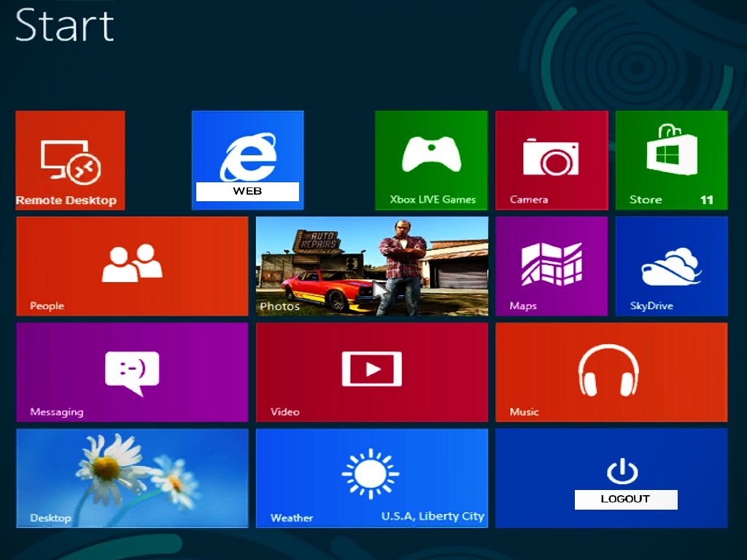
Task: Click the 'Weather' label text
Action: click(292, 518)
